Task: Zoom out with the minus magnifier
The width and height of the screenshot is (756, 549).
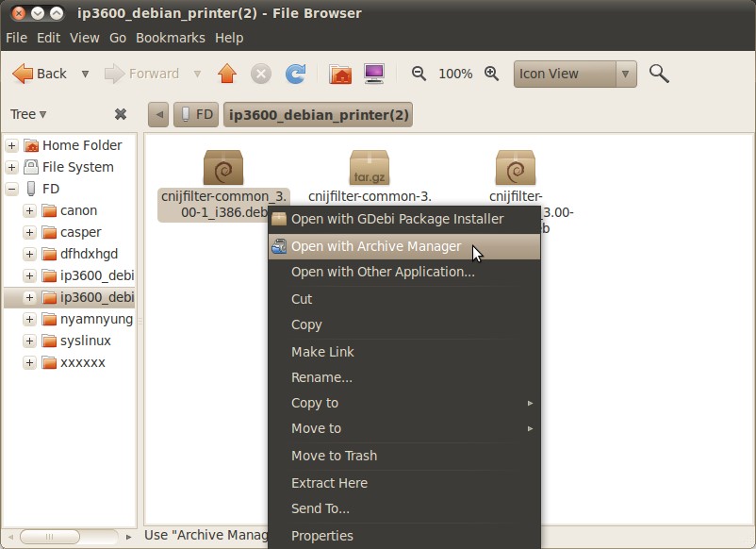Action: pyautogui.click(x=419, y=74)
